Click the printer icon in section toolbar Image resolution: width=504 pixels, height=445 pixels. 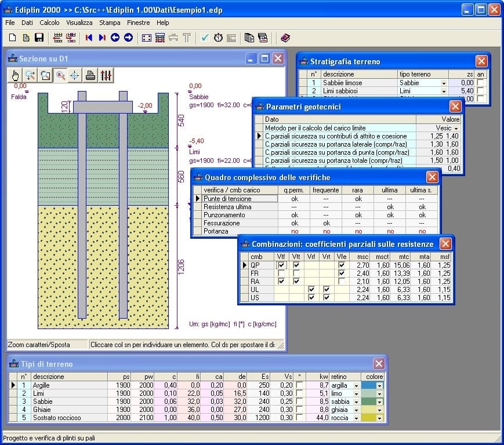(x=90, y=75)
